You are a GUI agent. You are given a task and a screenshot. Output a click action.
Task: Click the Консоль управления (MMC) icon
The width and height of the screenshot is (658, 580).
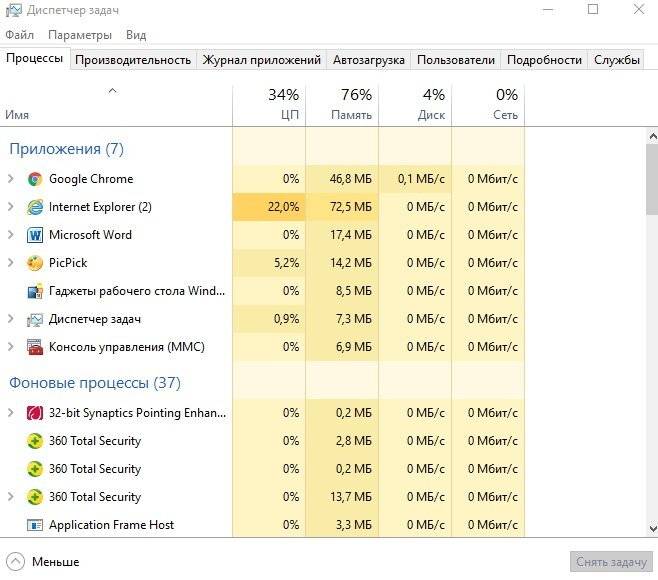click(x=35, y=347)
